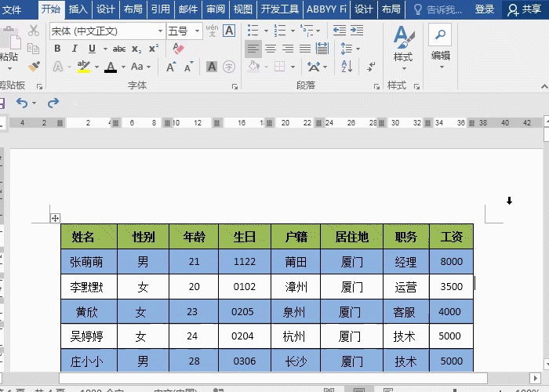
Task: Click the multilevel list icon
Action: tap(307, 31)
